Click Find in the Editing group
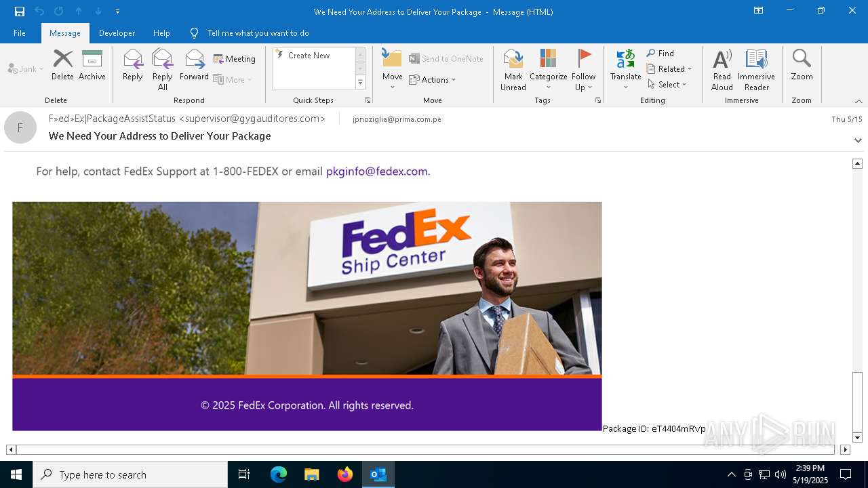Screen dimensions: 868x488 (x=660, y=54)
